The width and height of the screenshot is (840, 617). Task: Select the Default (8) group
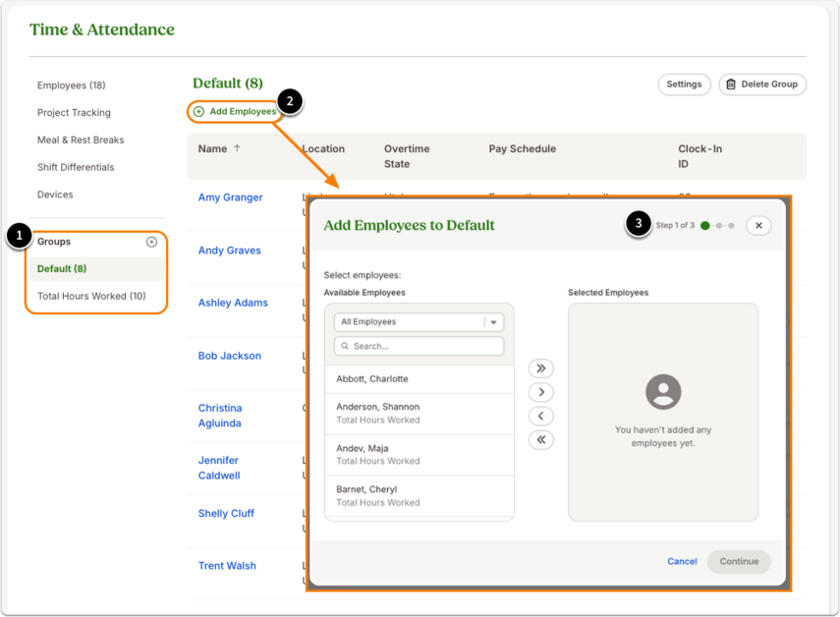96,269
